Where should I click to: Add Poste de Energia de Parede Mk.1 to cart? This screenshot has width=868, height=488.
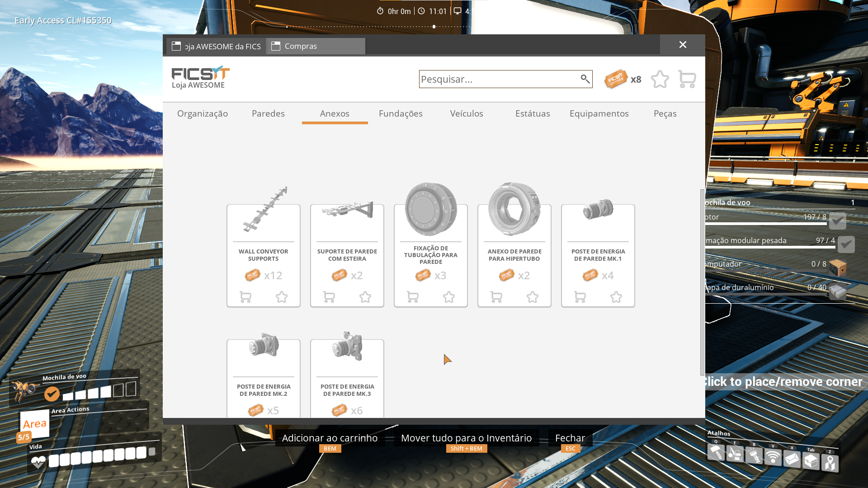[580, 297]
